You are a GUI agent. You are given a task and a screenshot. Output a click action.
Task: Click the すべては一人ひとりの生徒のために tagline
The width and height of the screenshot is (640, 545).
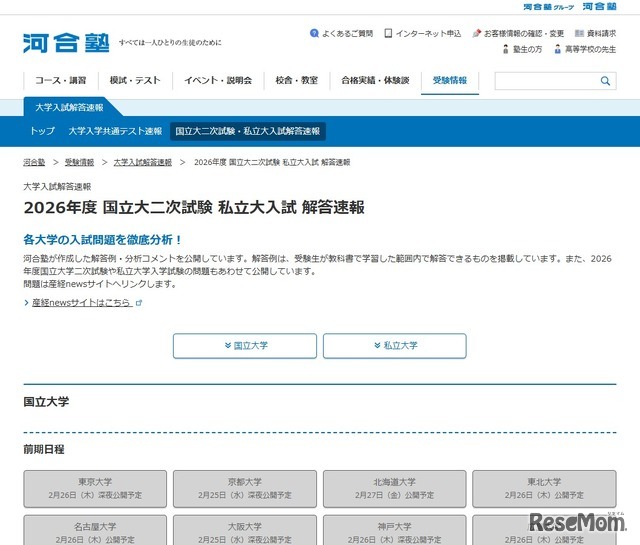click(170, 42)
